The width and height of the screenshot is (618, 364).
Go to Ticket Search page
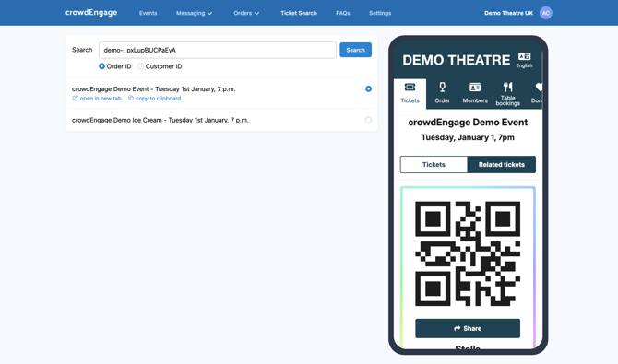[299, 13]
